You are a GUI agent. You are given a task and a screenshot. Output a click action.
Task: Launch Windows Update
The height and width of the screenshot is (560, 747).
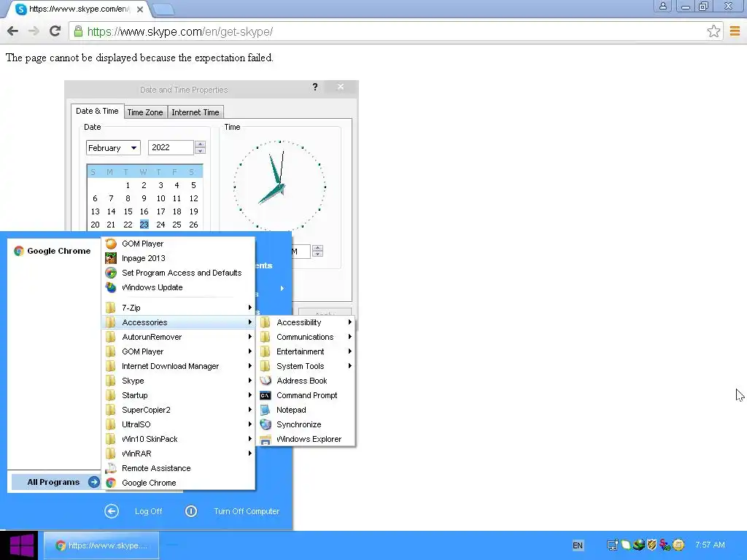[179, 287]
